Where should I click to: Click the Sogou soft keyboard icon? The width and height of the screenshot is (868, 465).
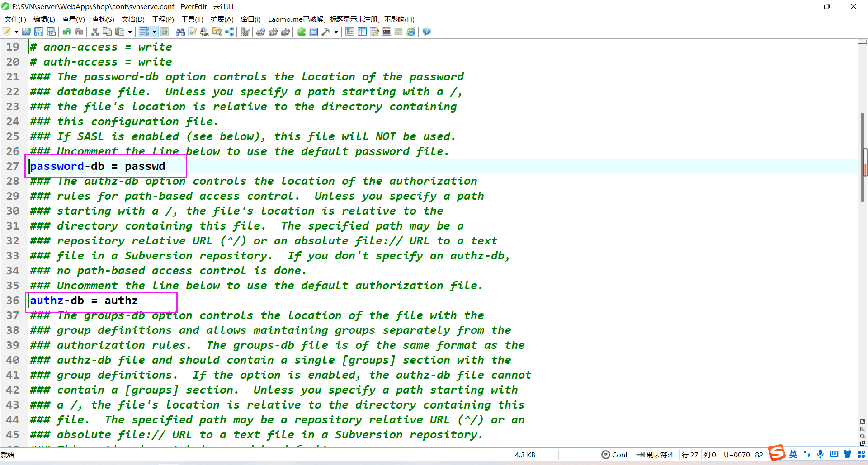pos(834,454)
